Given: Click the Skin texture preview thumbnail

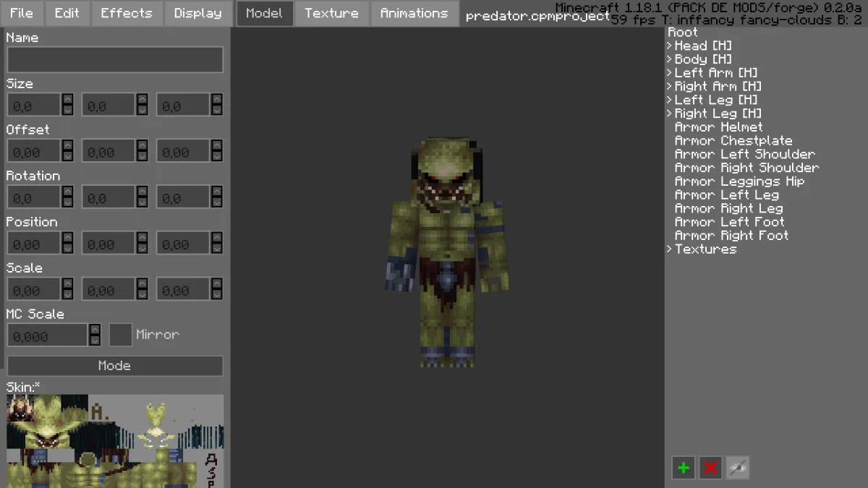Looking at the screenshot, I should [115, 441].
